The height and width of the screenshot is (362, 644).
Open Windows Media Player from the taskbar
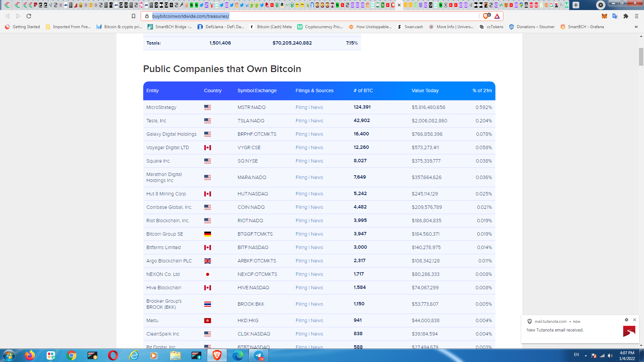(154, 355)
